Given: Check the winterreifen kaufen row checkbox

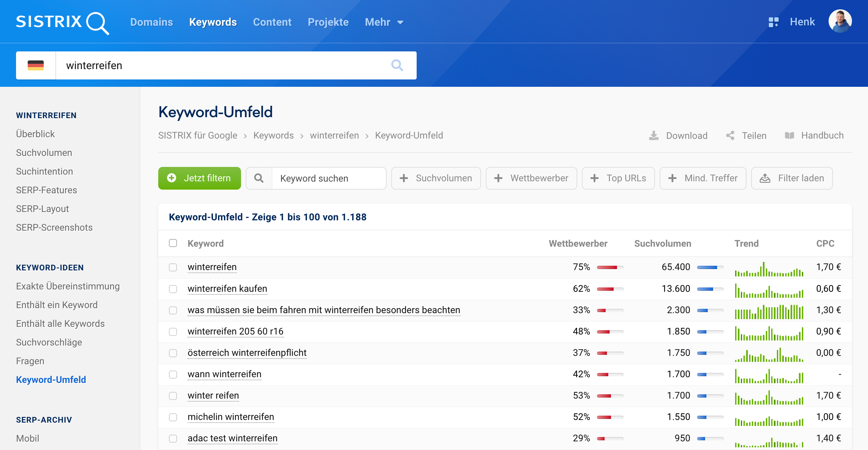Looking at the screenshot, I should 173,289.
